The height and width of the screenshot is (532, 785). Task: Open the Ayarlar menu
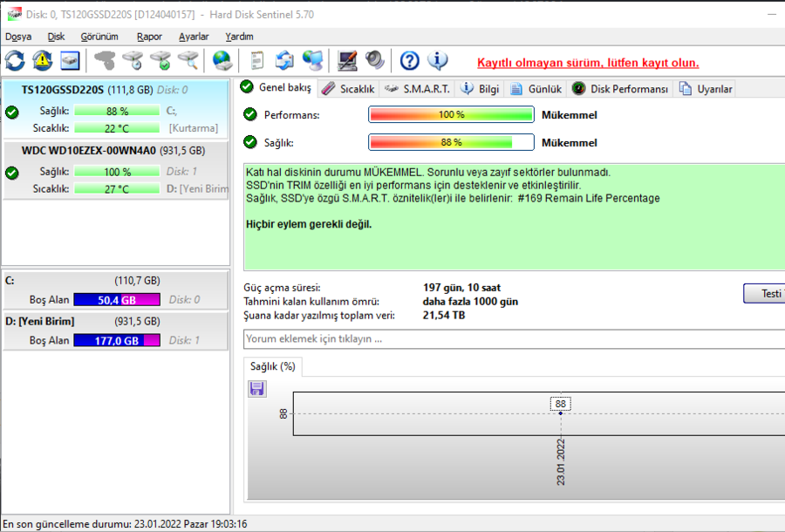tap(194, 37)
